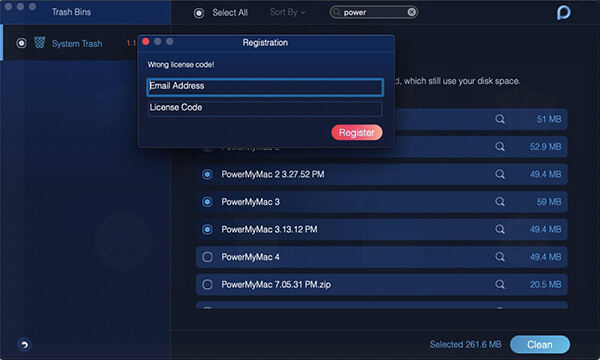Toggle the Select All radio button
Screen dimensions: 600x360
pyautogui.click(x=199, y=13)
